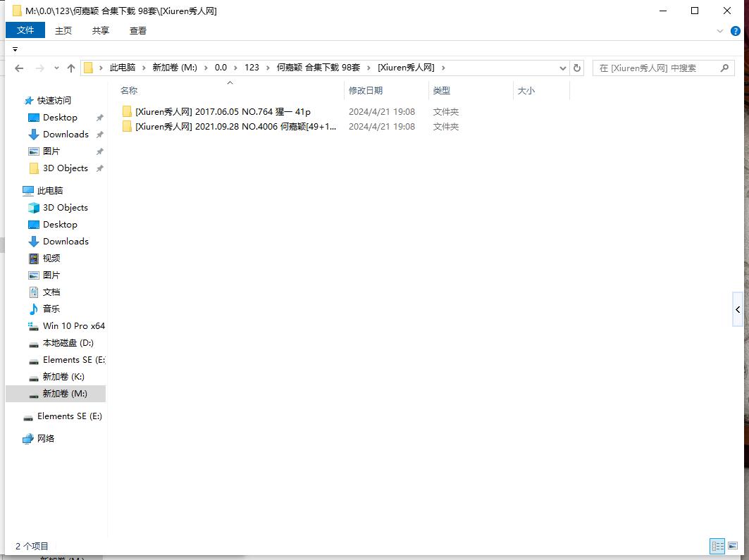Click the search box for Xiuren秀人网
749x560 pixels.
point(655,68)
